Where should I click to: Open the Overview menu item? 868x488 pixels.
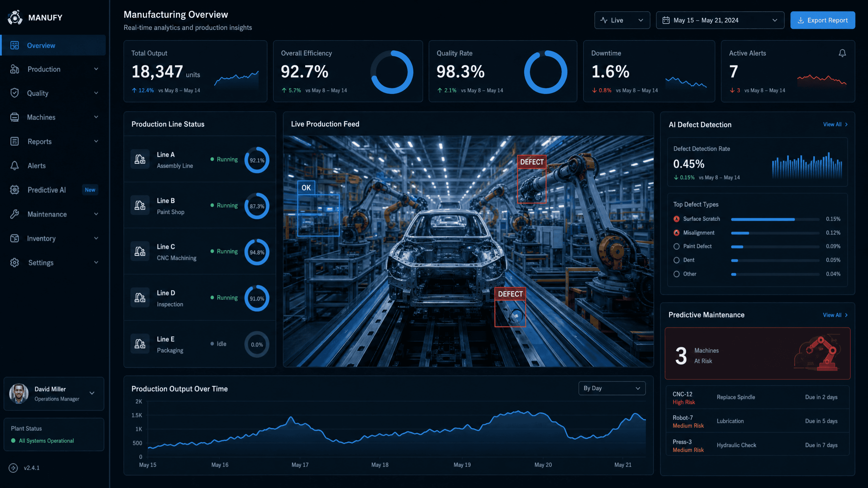(x=54, y=45)
